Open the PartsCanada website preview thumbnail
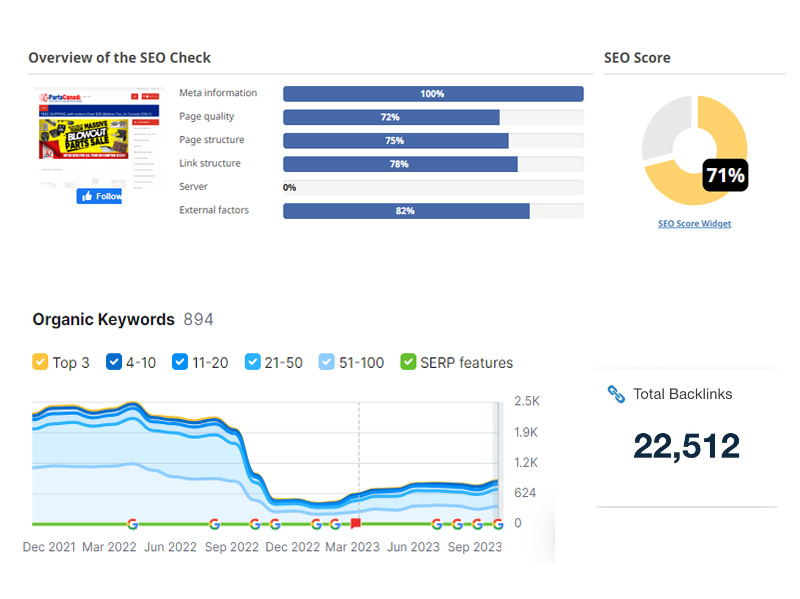Image resolution: width=800 pixels, height=599 pixels. pyautogui.click(x=96, y=135)
